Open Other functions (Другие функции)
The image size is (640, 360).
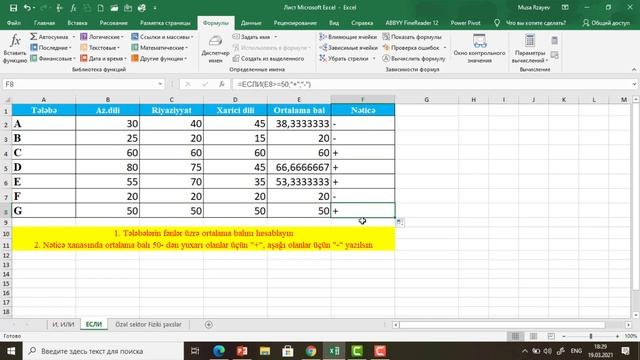(x=159, y=58)
